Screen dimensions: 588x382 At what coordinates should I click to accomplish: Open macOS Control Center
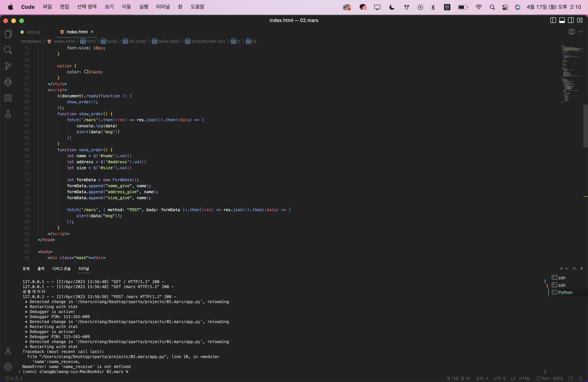[505, 7]
